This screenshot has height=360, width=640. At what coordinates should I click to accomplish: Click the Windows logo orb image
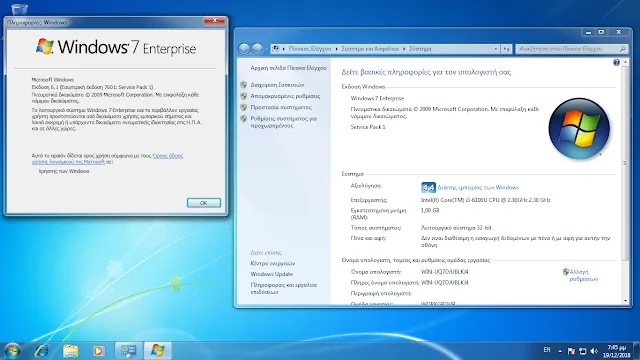pos(579,128)
